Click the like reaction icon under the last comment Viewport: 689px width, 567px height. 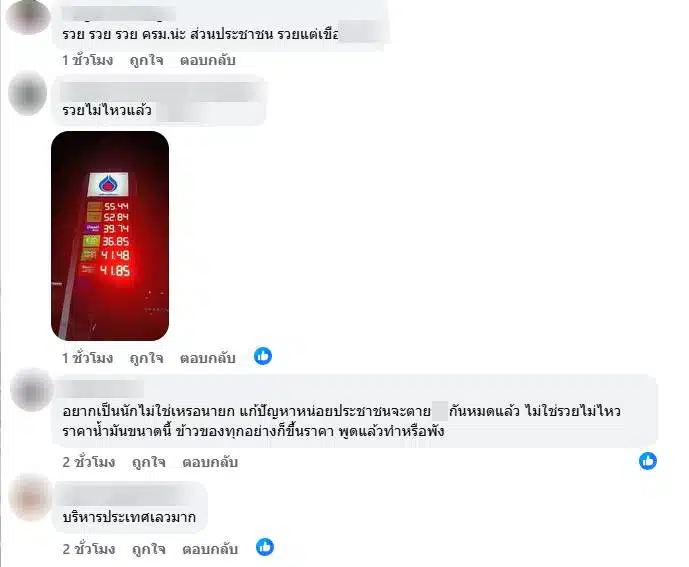[x=265, y=547]
